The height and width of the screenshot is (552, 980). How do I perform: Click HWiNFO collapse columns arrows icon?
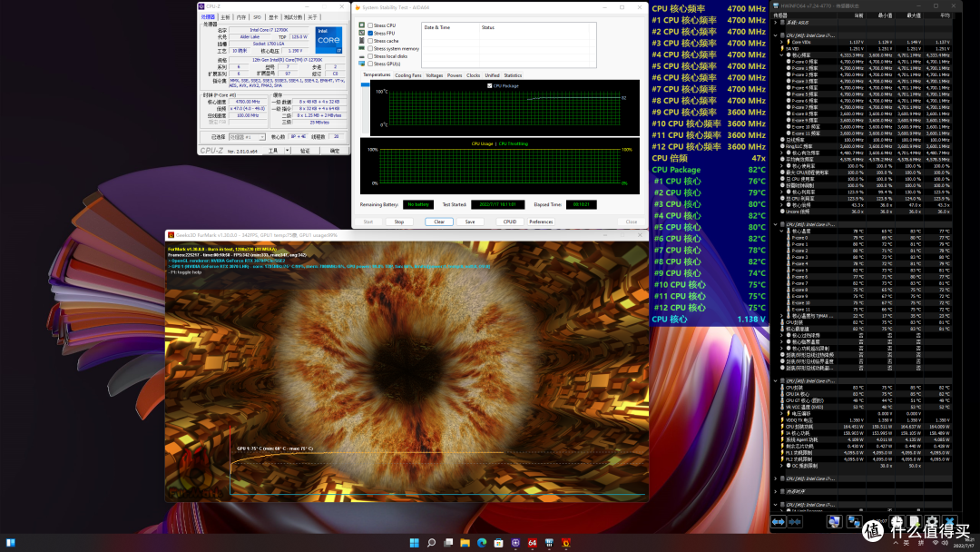795,521
